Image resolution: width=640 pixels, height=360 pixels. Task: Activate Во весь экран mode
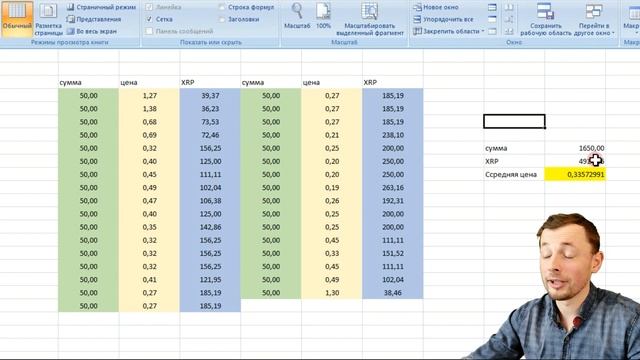coord(92,31)
